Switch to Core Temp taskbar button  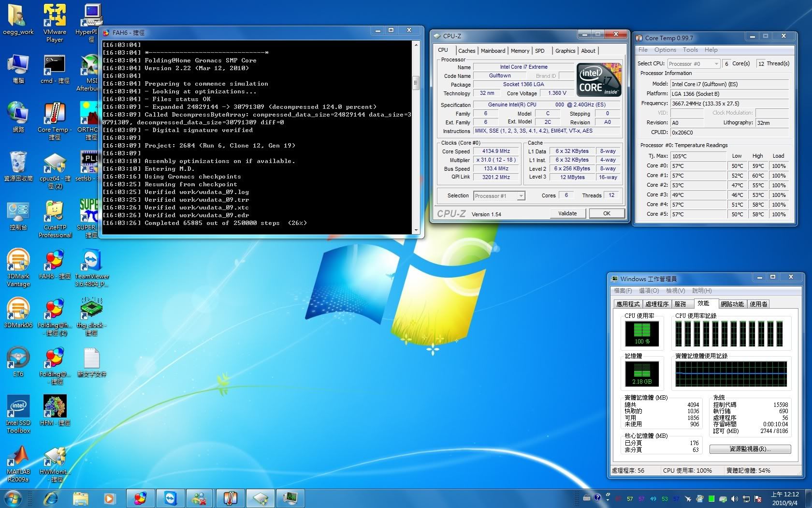tap(231, 498)
